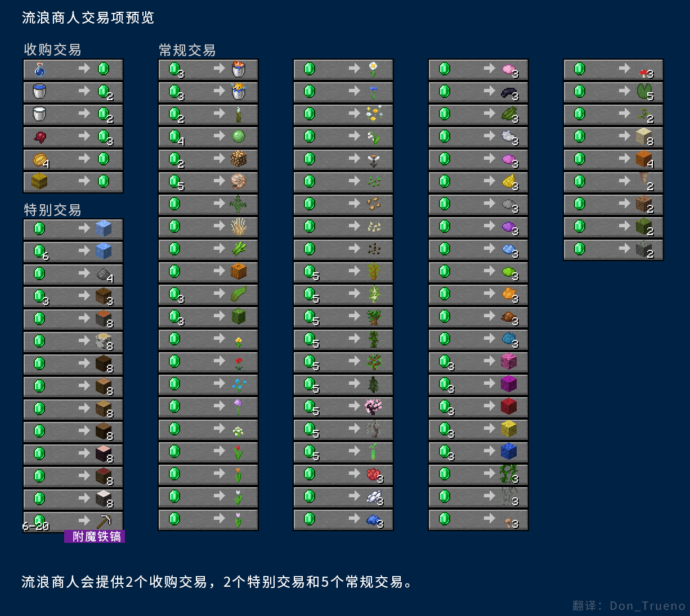Viewport: 690px width, 616px height.
Task: Select the blue cornflower icon
Action: pos(373,92)
